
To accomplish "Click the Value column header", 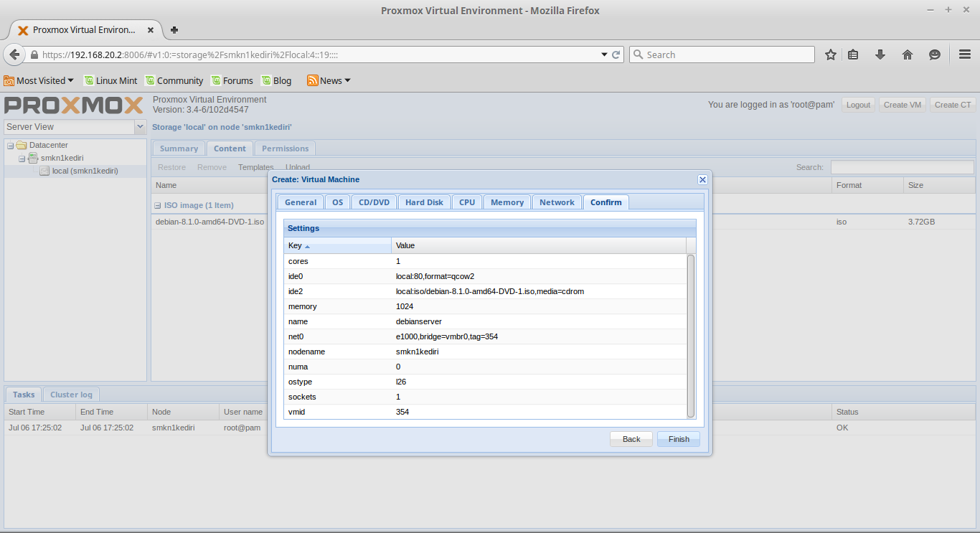I will pyautogui.click(x=539, y=245).
